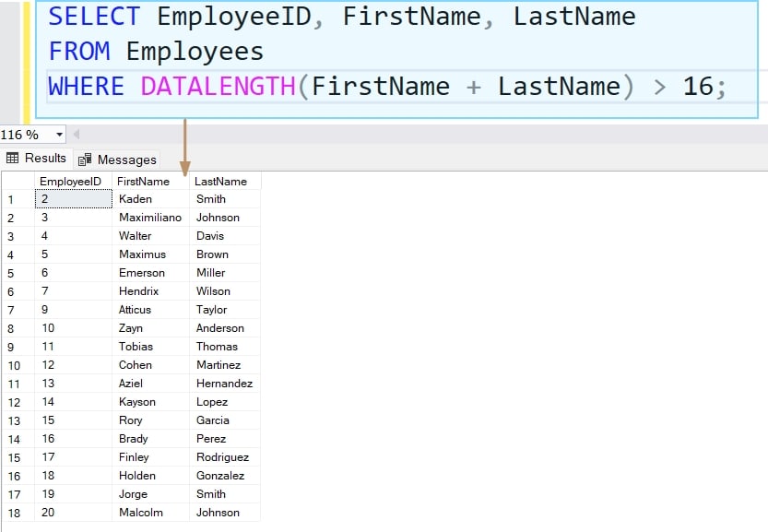Select the Holden first name cell

pos(151,476)
